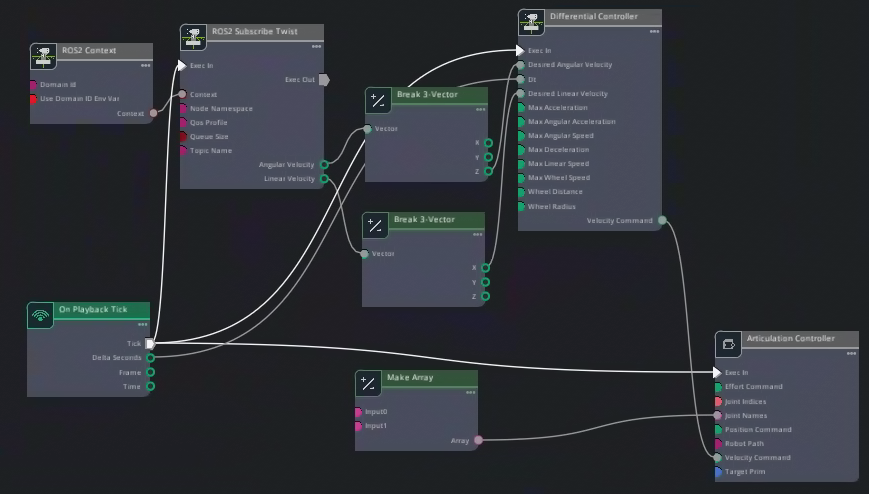
Task: Select the Target Prim input port
Action: 718,472
